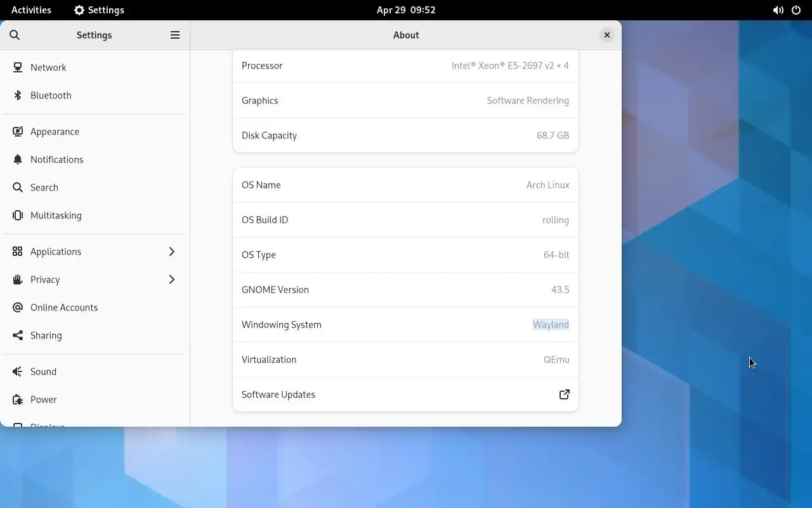Click the Online Accounts at-sign icon
This screenshot has height=508, width=812.
tap(18, 307)
